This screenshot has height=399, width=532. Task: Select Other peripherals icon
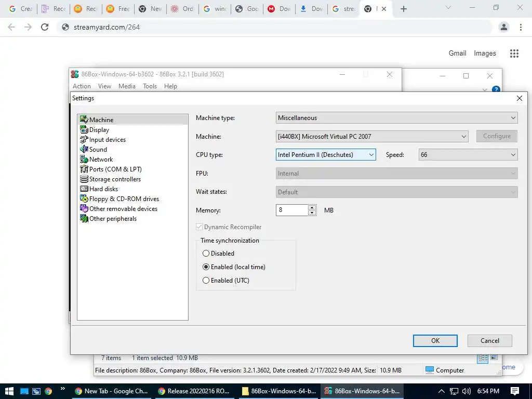point(84,218)
